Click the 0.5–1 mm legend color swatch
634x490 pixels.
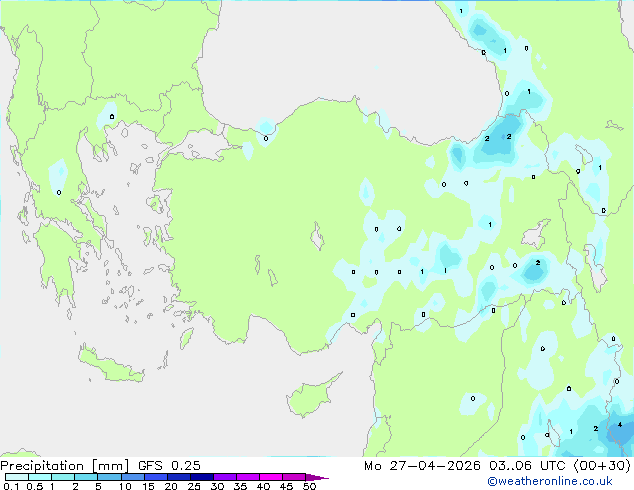coord(40,477)
